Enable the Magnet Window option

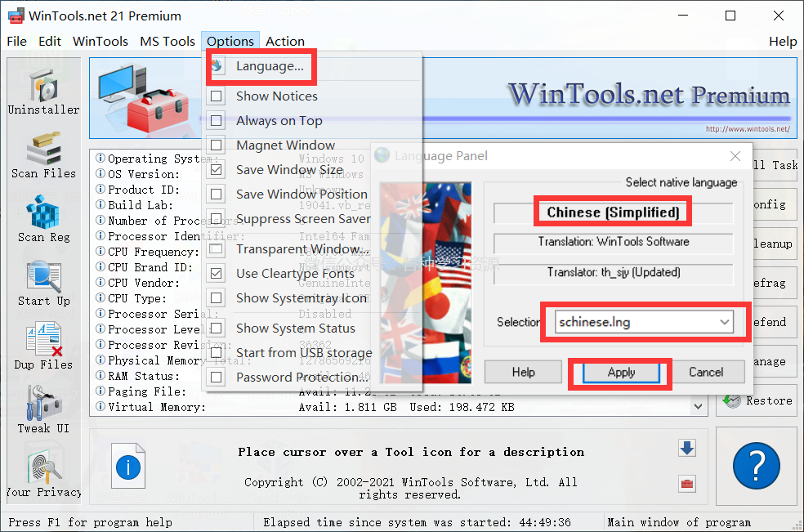[217, 145]
